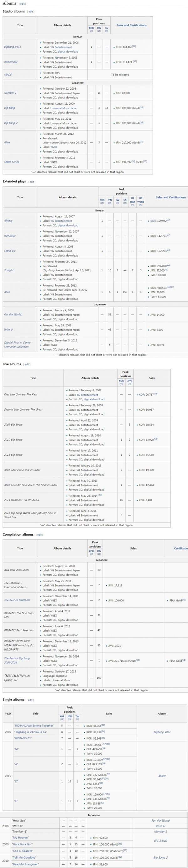This screenshot has width=188, height=868.
Task: Edit the Extended plays section
Action: (32, 182)
